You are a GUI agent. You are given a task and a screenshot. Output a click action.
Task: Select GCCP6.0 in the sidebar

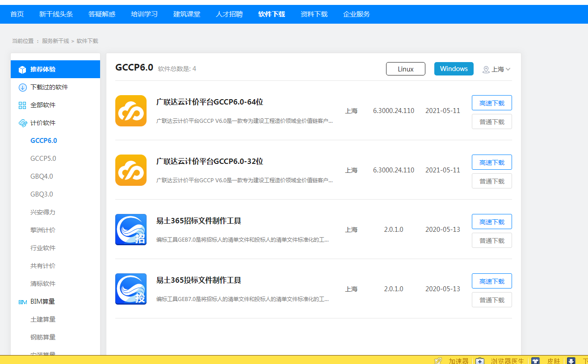[44, 141]
